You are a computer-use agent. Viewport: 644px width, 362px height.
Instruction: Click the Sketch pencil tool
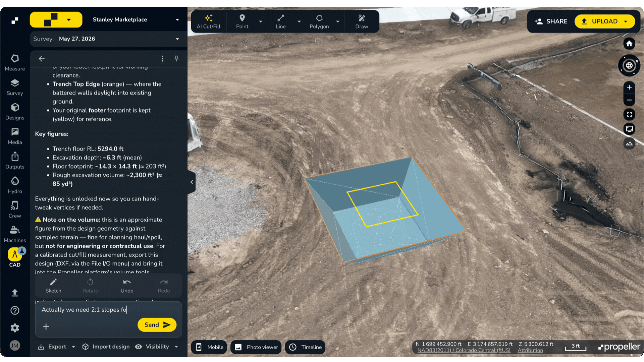(53, 286)
